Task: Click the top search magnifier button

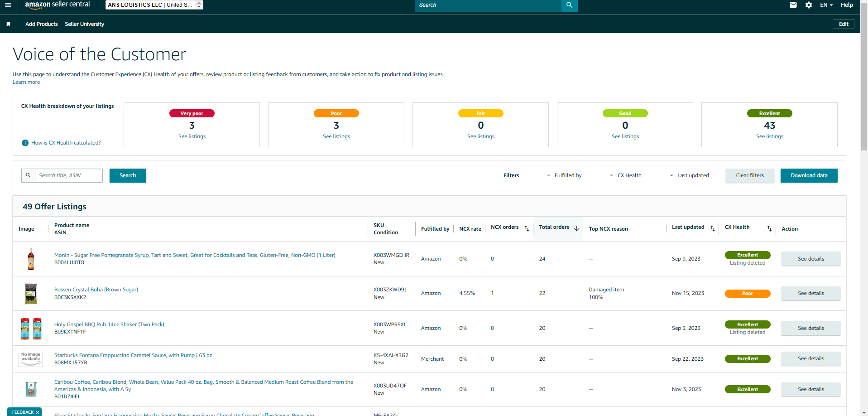Action: (569, 5)
